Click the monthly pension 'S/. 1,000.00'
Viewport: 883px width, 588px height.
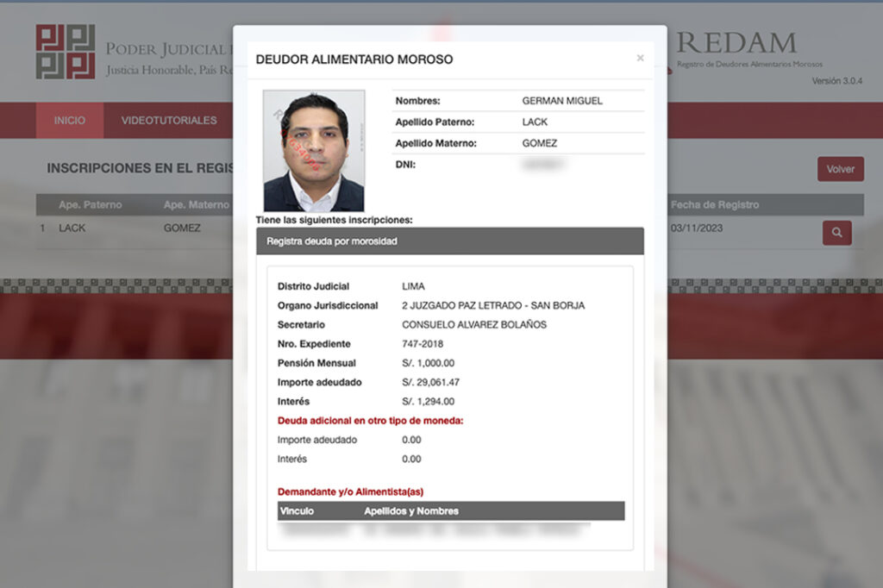point(428,363)
